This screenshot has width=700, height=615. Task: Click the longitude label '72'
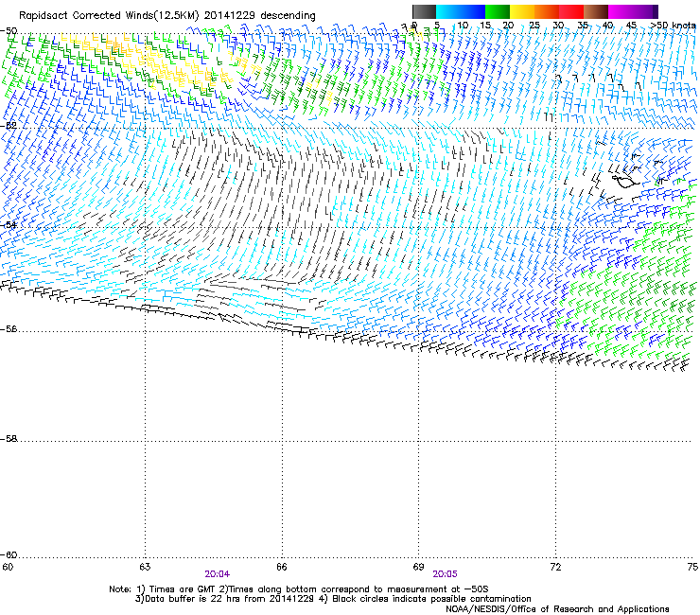click(x=555, y=567)
